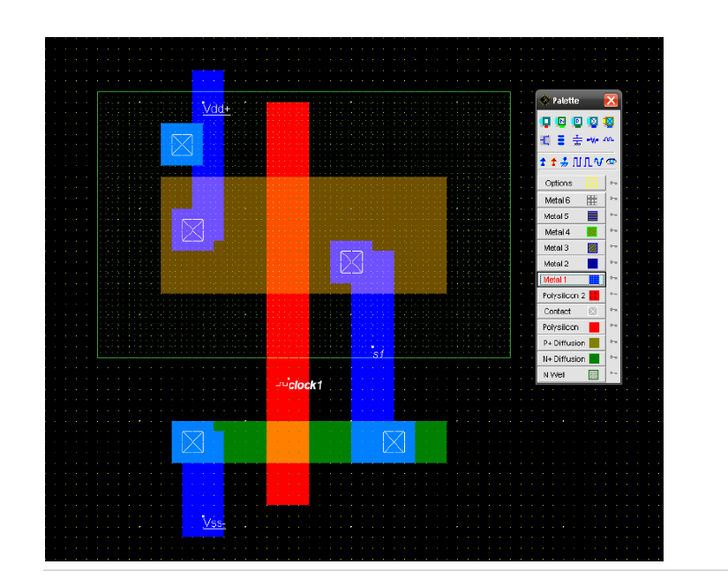Viewport: 728px width, 587px height.
Task: Select the P+ diffusion contact tool
Action: [577, 122]
